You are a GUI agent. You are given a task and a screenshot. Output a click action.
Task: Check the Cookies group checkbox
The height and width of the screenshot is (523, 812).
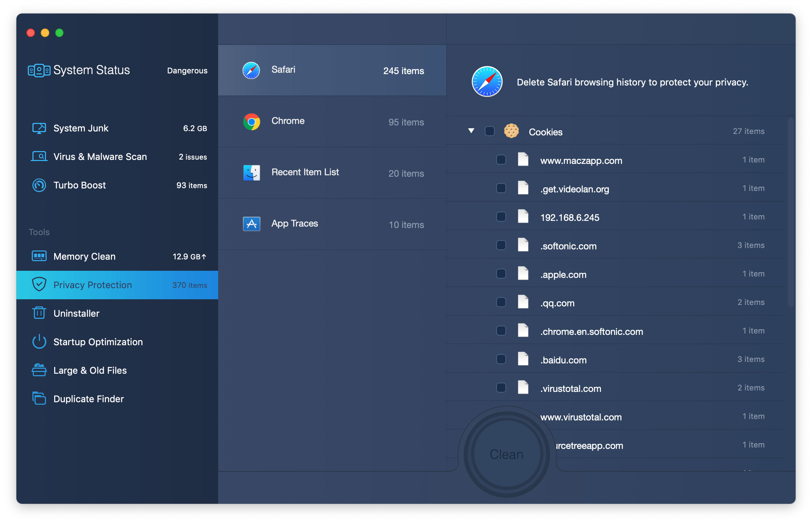point(490,131)
